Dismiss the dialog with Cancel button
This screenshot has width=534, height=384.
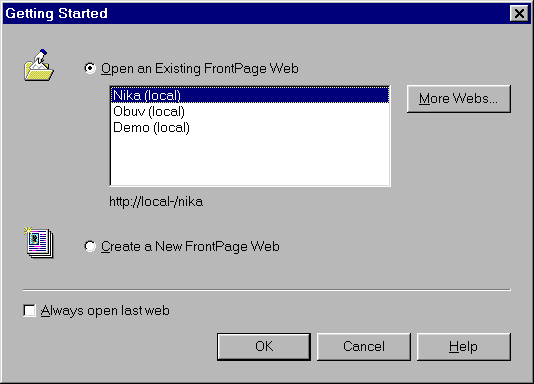(x=364, y=347)
